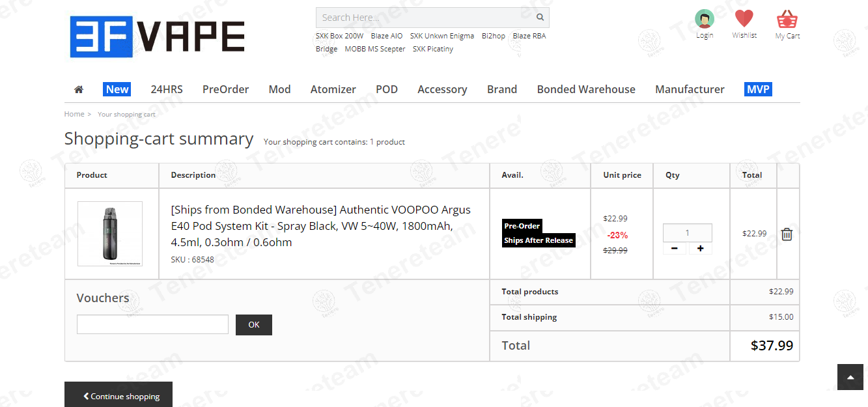Screen dimensions: 868x407
Task: Jump back to top with the arrow button
Action: click(x=850, y=377)
